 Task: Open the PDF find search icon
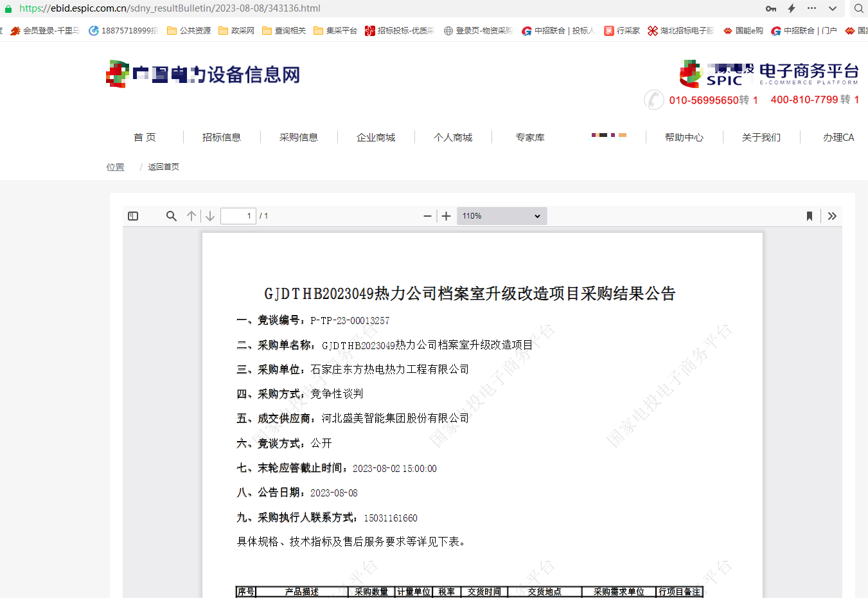pyautogui.click(x=171, y=216)
